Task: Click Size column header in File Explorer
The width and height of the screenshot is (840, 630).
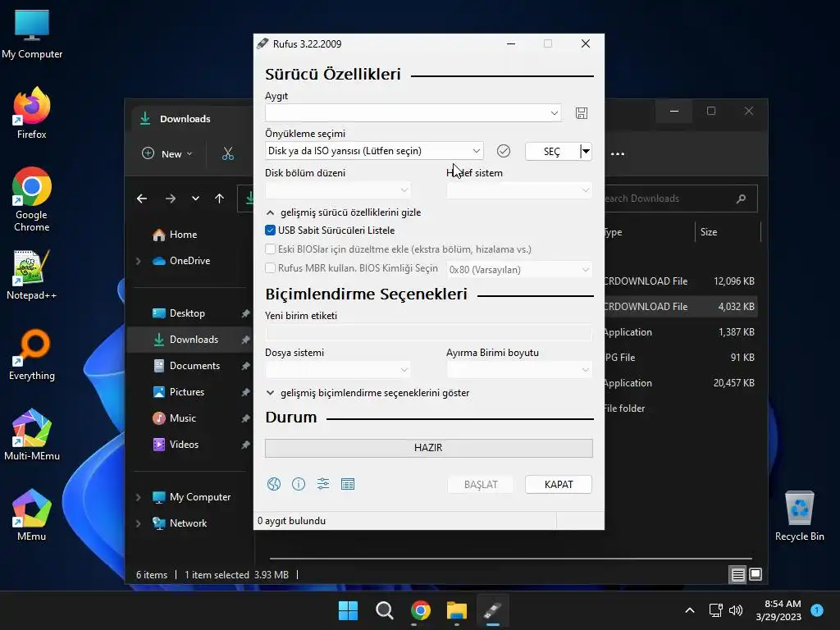Action: coord(728,232)
